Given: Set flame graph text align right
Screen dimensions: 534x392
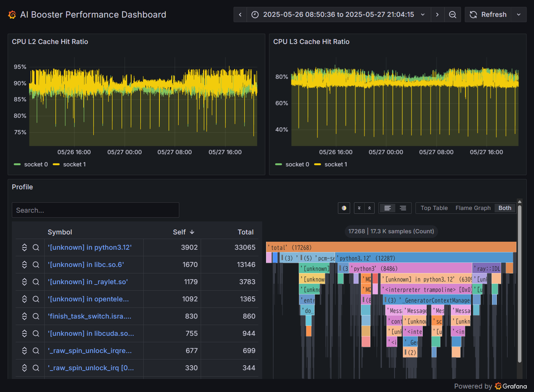Looking at the screenshot, I should (403, 208).
